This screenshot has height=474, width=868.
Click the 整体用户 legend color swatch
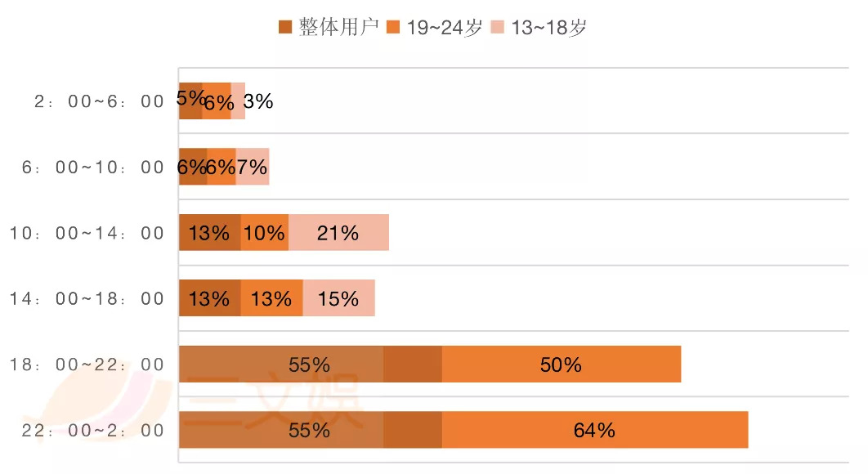coord(285,28)
